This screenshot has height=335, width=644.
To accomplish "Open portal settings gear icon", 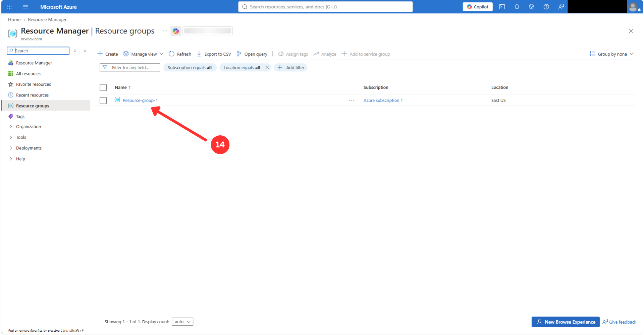I will (x=531, y=7).
